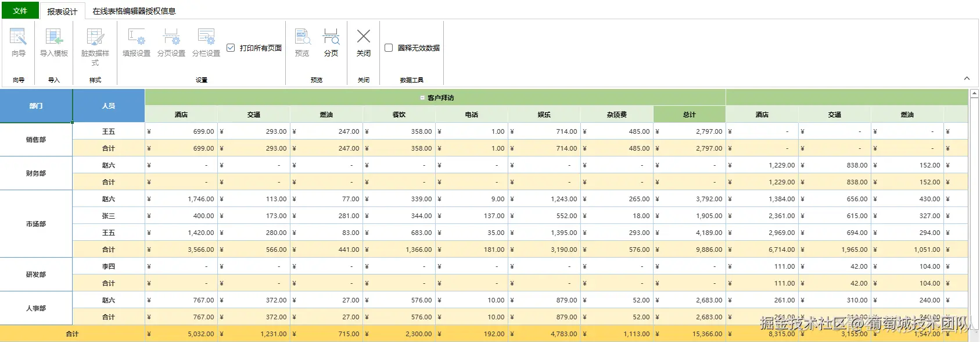The height and width of the screenshot is (342, 980).
Task: Collapse the 客户拜访 column group
Action: click(x=422, y=98)
